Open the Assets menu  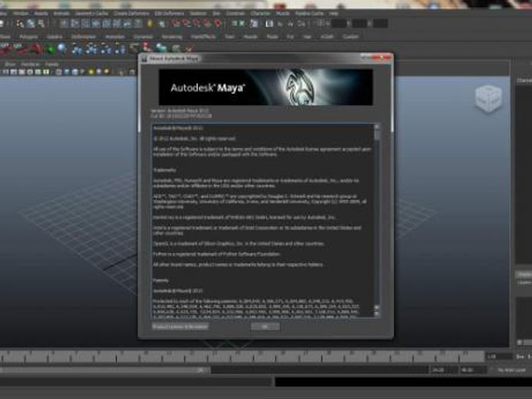[x=41, y=14]
